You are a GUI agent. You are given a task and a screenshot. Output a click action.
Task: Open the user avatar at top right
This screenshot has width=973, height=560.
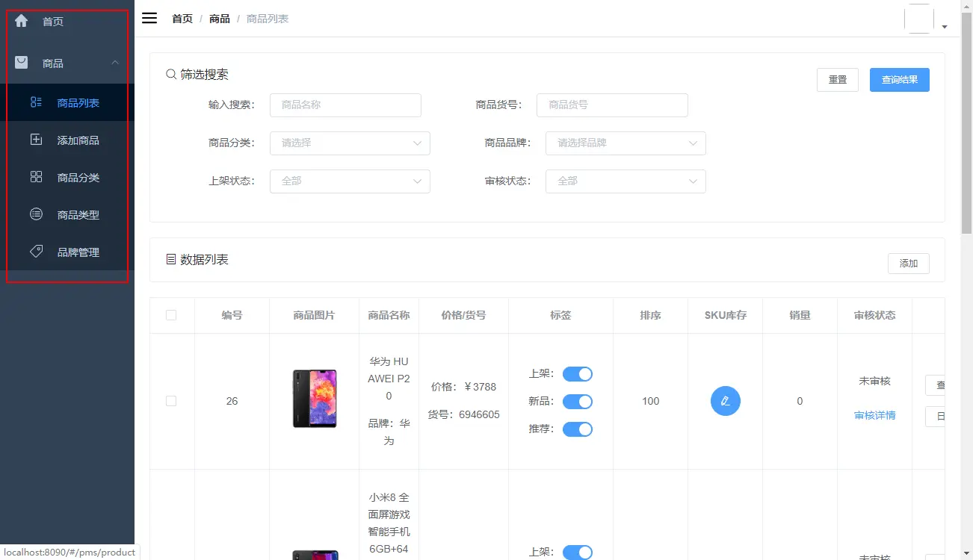919,19
